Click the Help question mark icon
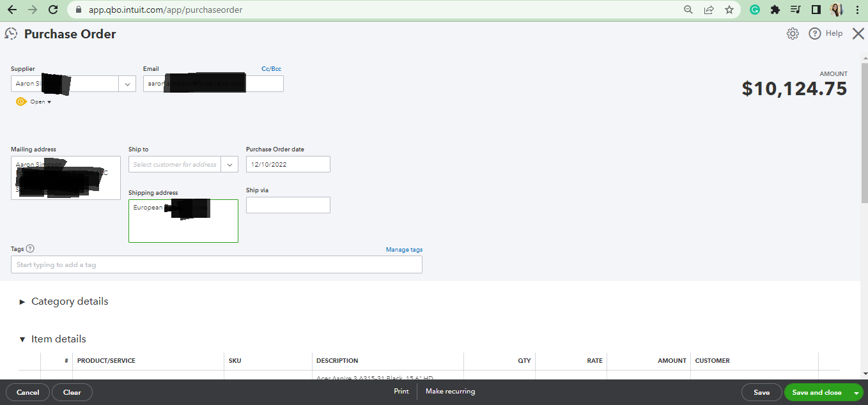Screen dimensions: 868x405 [815, 34]
